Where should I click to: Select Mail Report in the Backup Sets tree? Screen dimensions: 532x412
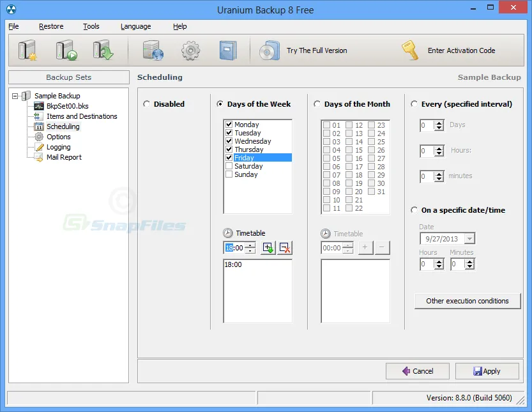(x=64, y=157)
